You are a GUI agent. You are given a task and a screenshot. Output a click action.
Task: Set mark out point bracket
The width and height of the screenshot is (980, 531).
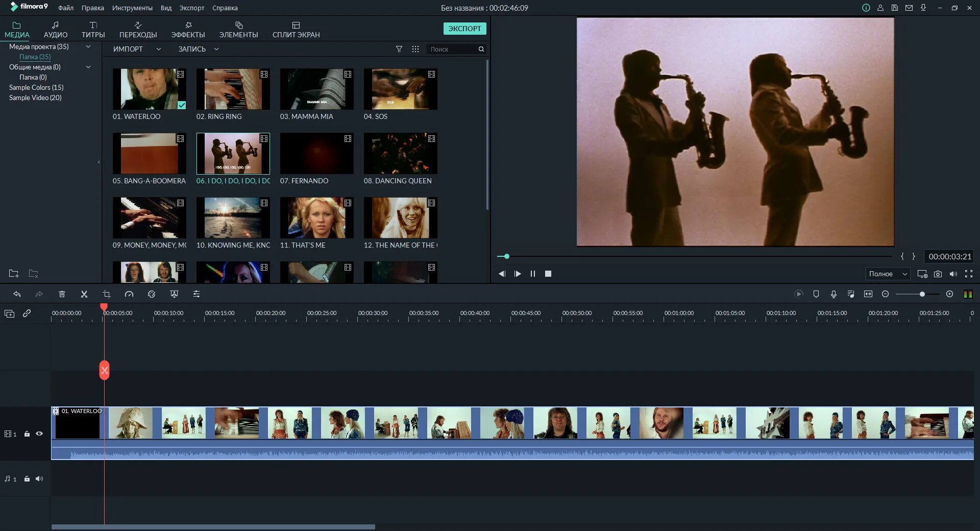point(914,256)
